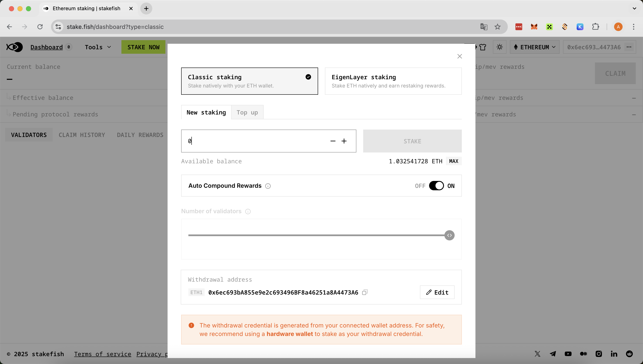Click the Edit withdrawal address button
Viewport: 643px width, 364px height.
pos(437,292)
